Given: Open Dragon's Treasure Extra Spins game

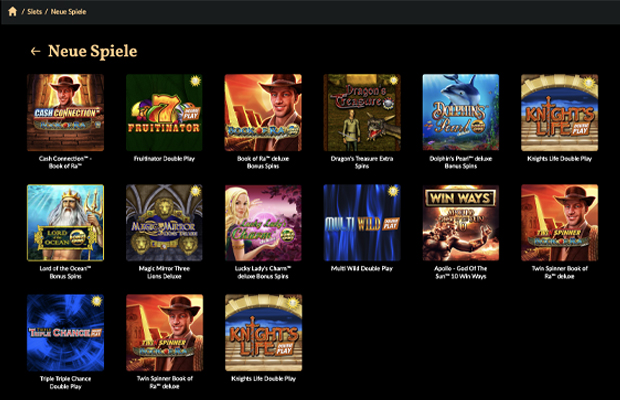Looking at the screenshot, I should coord(362,113).
